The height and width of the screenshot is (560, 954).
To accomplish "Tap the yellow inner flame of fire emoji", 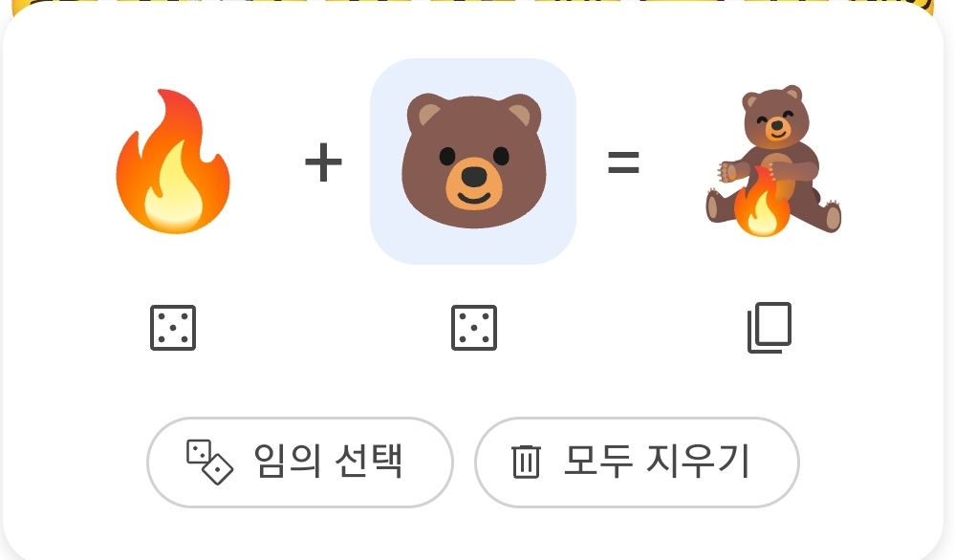I will 175,192.
